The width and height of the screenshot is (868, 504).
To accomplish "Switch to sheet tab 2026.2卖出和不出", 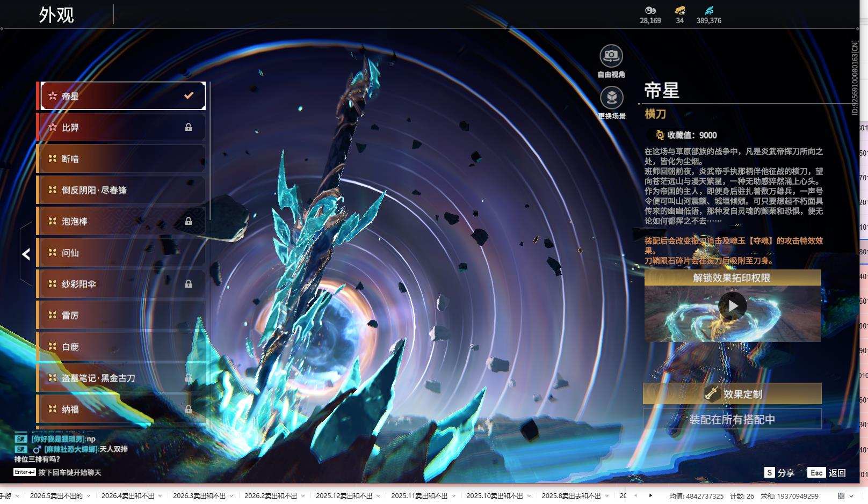I will pyautogui.click(x=271, y=496).
